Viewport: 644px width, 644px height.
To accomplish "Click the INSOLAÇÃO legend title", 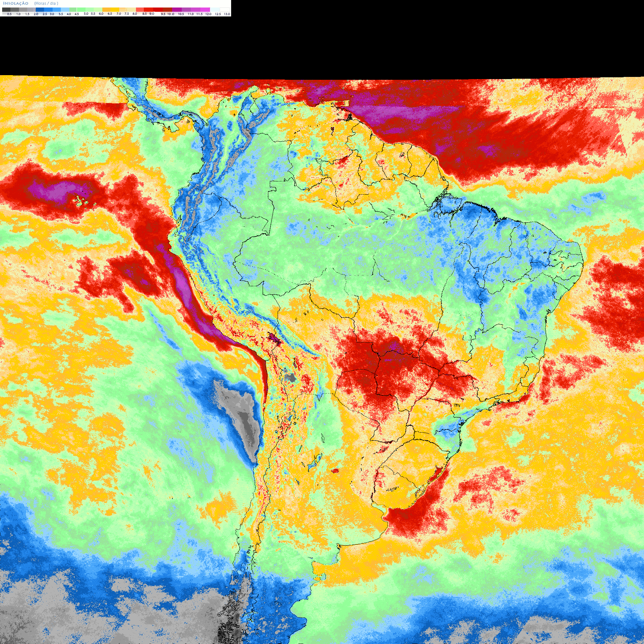I will (x=16, y=3).
